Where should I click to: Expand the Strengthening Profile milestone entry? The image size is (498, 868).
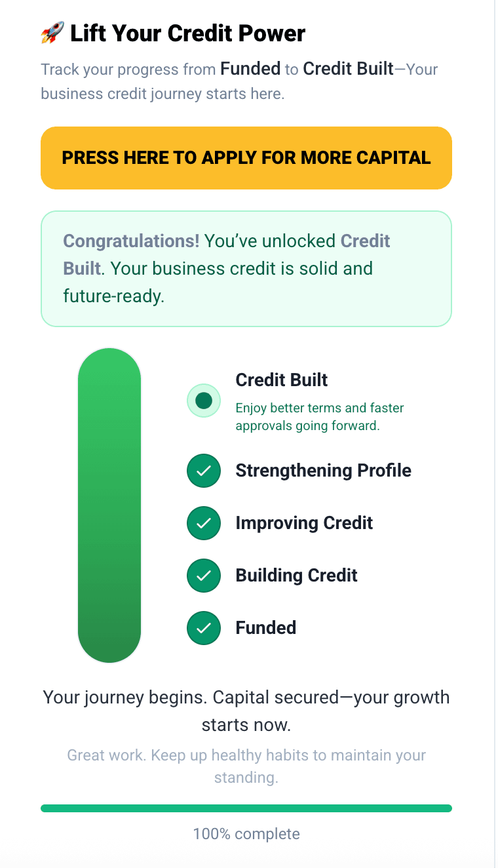[323, 470]
